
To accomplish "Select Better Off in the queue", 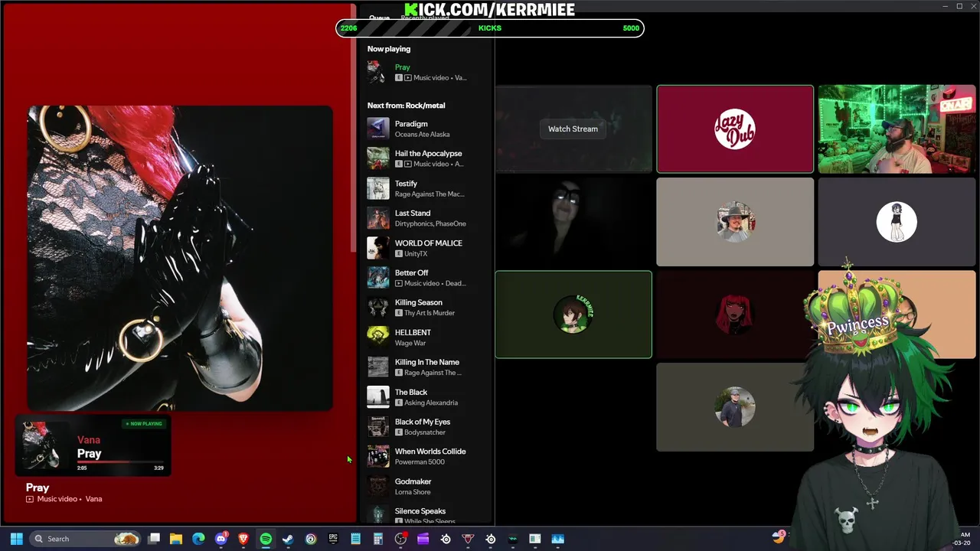I will coord(425,278).
